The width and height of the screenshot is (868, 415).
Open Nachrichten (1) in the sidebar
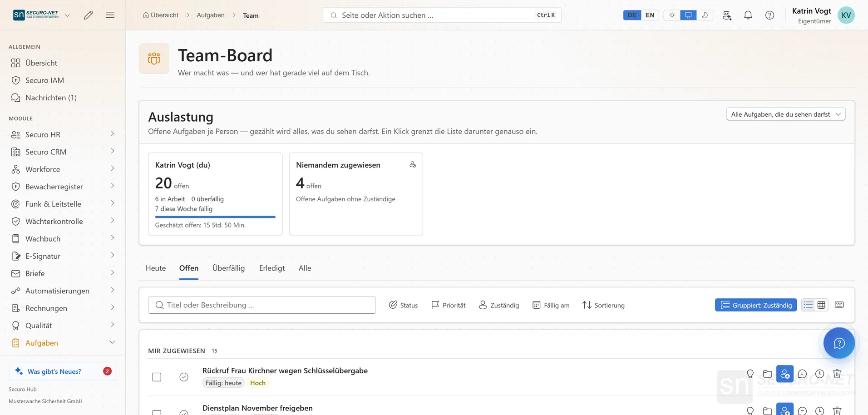[63, 98]
